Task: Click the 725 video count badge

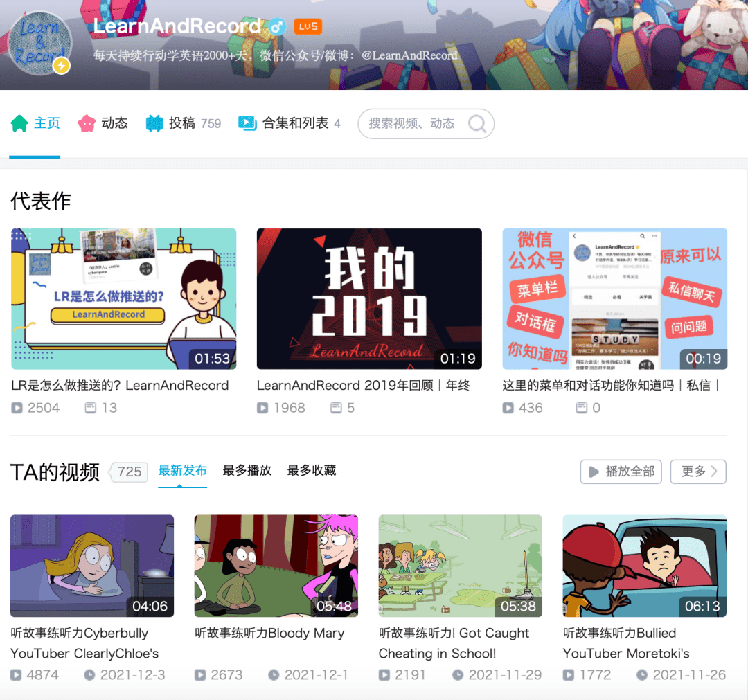Action: click(x=130, y=472)
